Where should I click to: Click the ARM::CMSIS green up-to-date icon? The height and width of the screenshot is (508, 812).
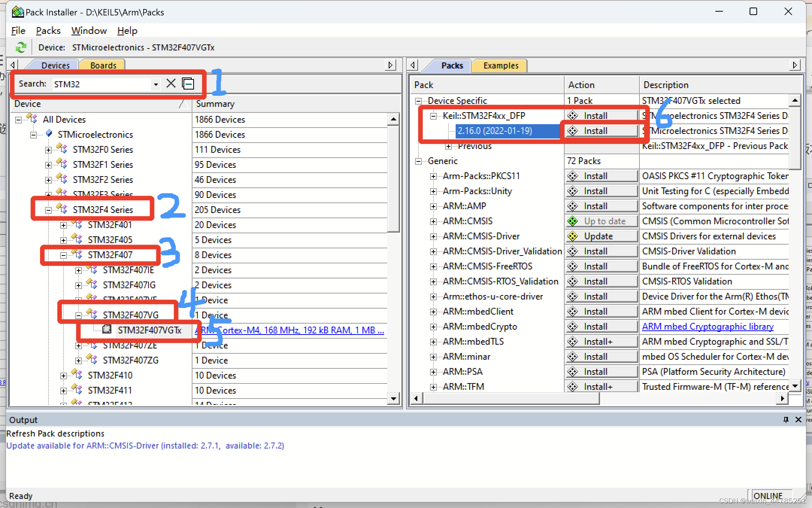tap(573, 221)
